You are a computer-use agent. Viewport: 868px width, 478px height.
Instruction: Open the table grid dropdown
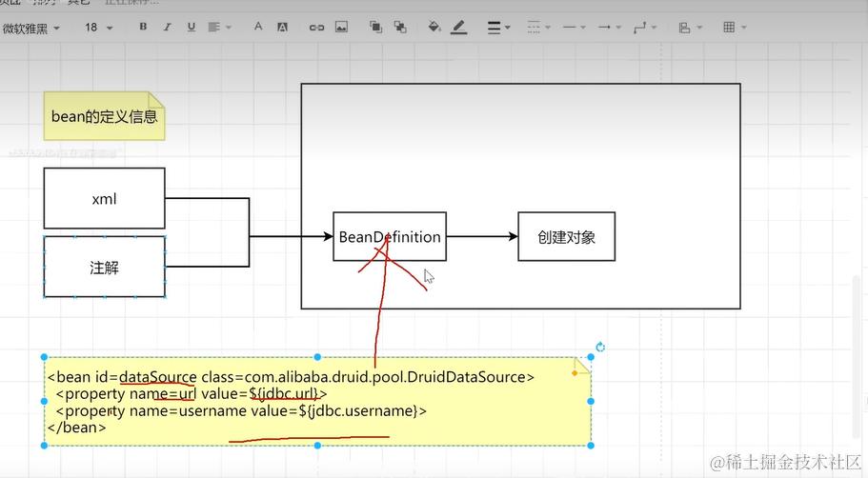(735, 27)
